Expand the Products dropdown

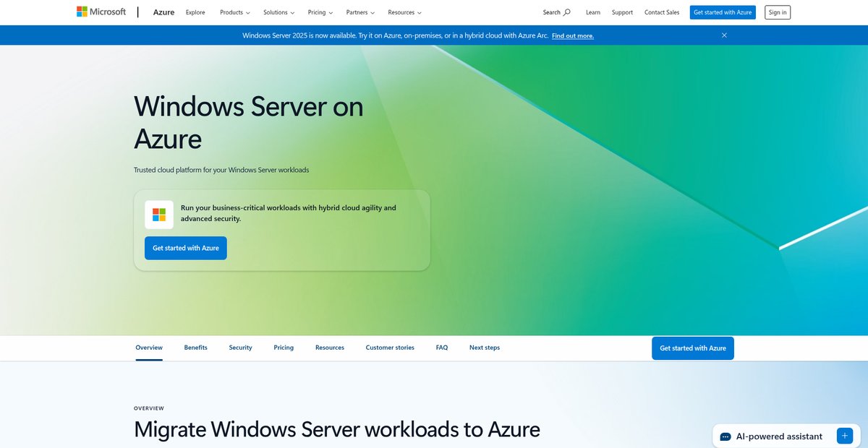tap(235, 12)
